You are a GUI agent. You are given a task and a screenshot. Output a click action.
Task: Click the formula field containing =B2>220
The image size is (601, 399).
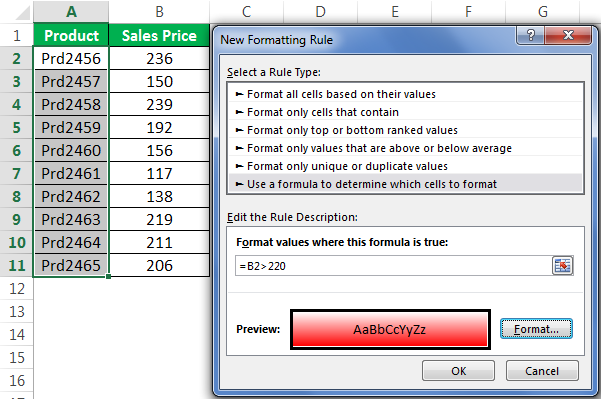[393, 266]
